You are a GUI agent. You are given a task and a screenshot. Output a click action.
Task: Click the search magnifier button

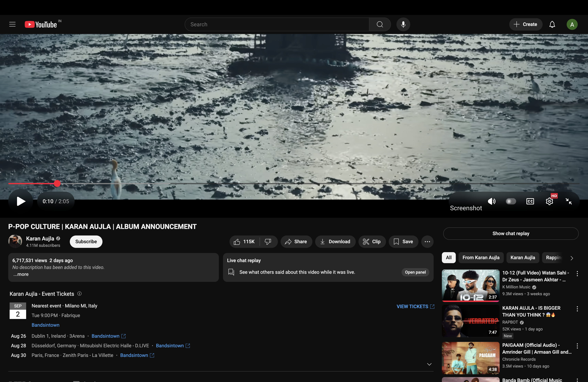(x=380, y=24)
